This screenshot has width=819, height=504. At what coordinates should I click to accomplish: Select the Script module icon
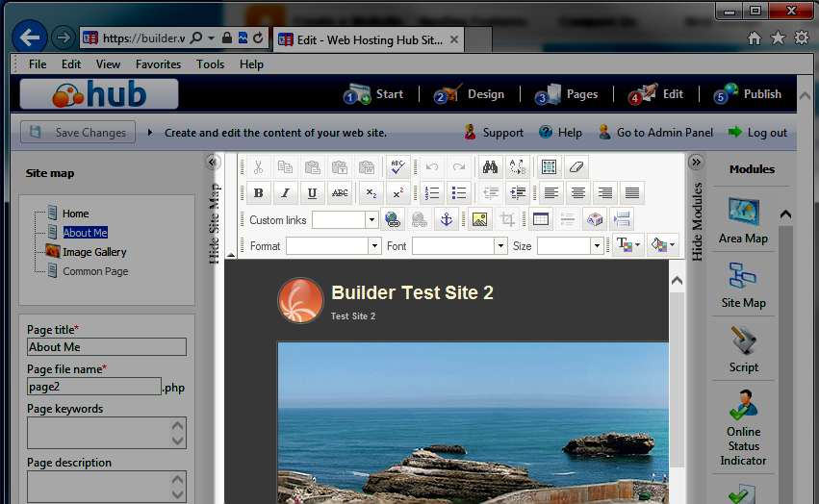[x=743, y=341]
